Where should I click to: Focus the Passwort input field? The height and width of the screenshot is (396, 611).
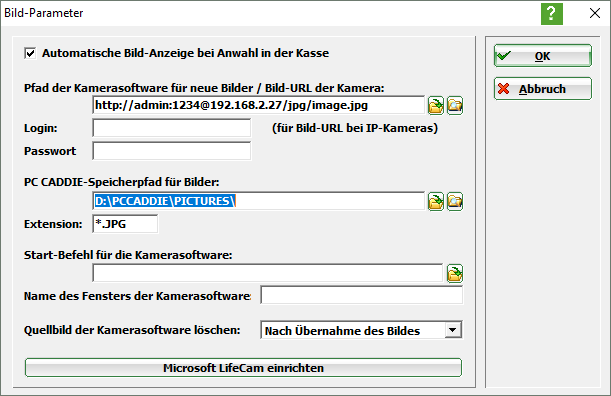pos(172,151)
